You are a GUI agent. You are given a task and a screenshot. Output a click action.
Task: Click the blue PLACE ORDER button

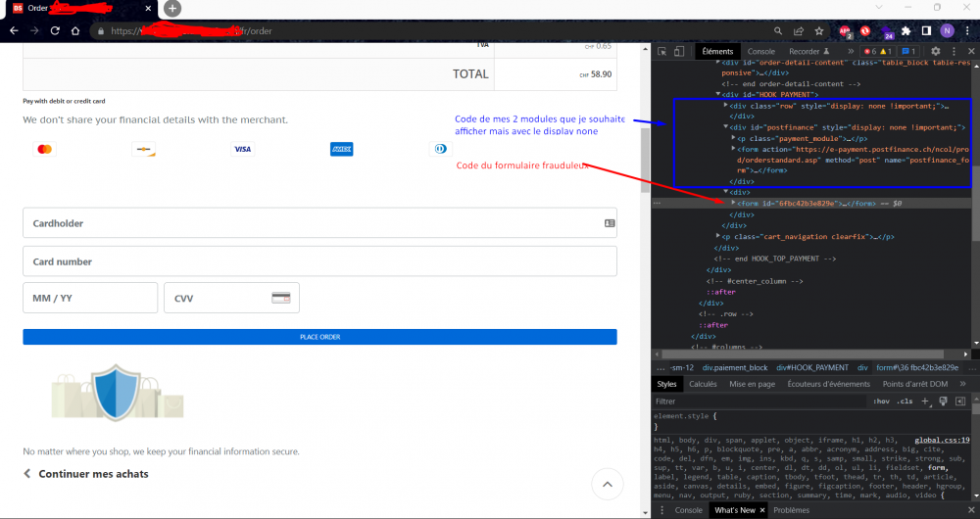(x=320, y=337)
